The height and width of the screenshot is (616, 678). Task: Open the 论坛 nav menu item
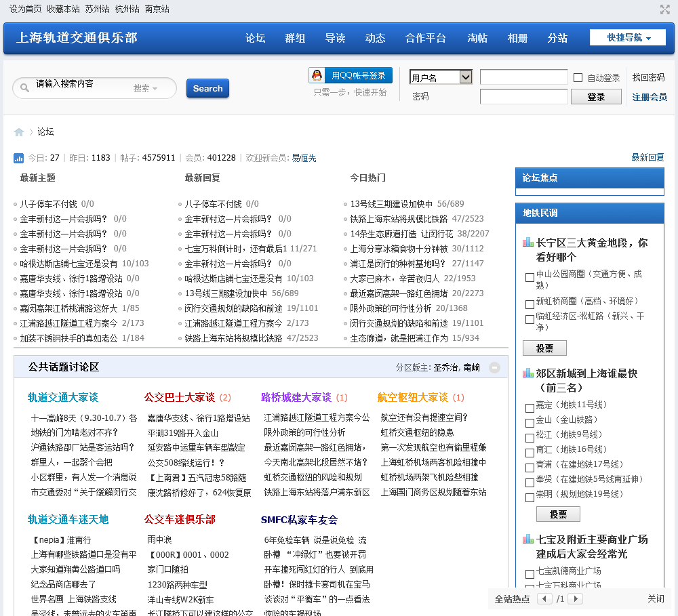coord(255,38)
